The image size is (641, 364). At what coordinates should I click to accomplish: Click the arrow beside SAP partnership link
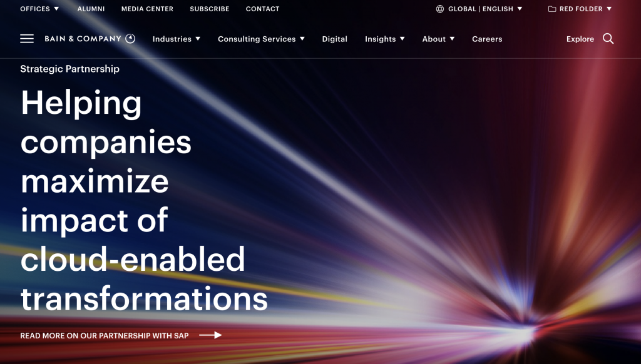click(x=210, y=335)
